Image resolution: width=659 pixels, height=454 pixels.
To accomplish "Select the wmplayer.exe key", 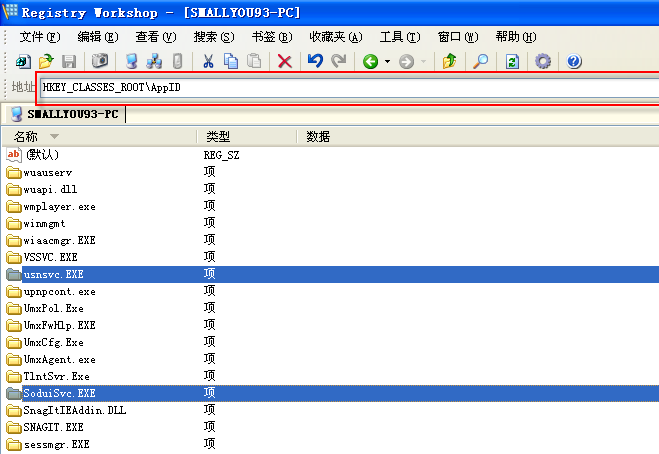I will tap(59, 206).
